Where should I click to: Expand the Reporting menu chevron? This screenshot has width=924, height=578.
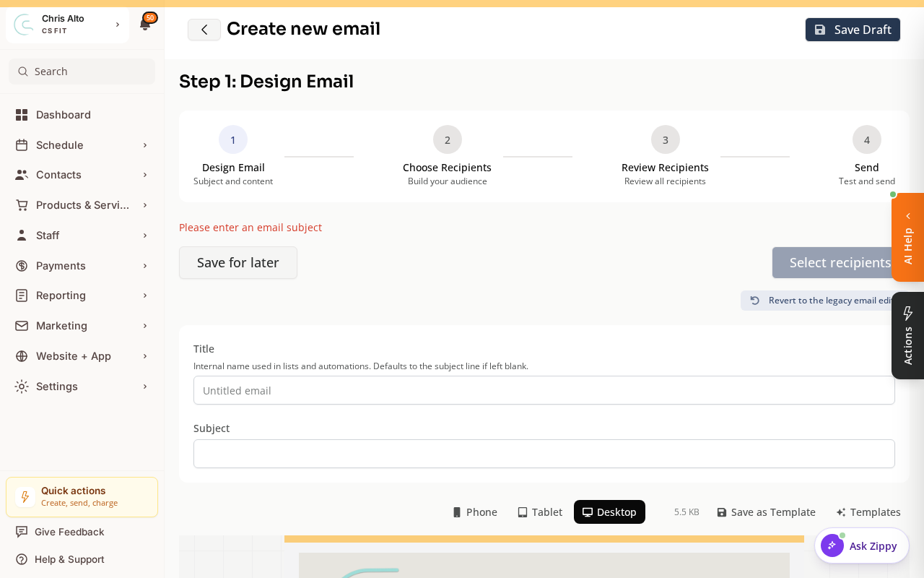click(145, 296)
